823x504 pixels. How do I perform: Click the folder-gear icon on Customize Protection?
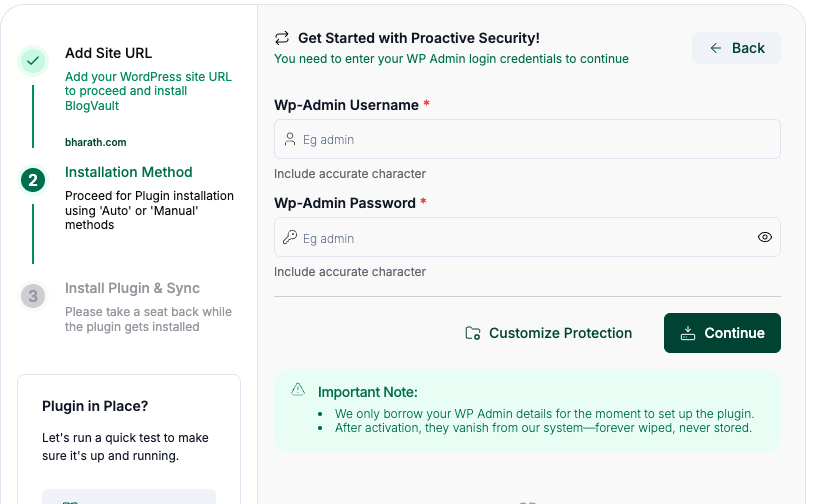(x=473, y=333)
